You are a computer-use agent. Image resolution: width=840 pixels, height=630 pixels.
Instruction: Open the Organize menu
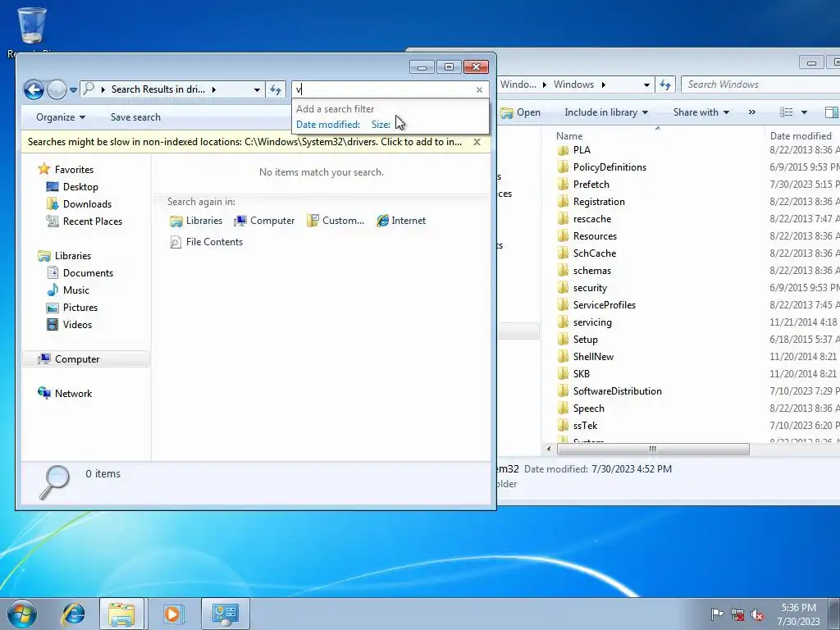[x=61, y=116]
